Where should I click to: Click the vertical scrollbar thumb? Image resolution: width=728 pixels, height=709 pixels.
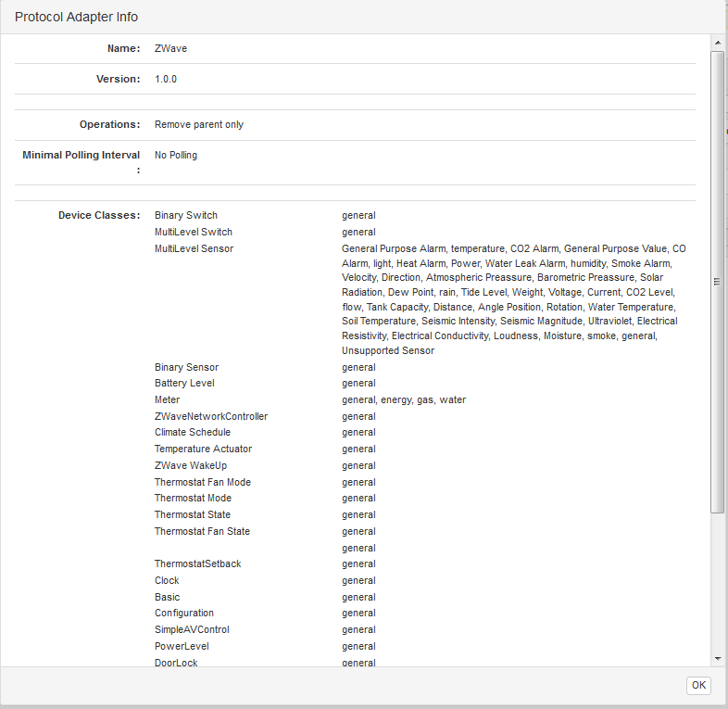coord(718,282)
